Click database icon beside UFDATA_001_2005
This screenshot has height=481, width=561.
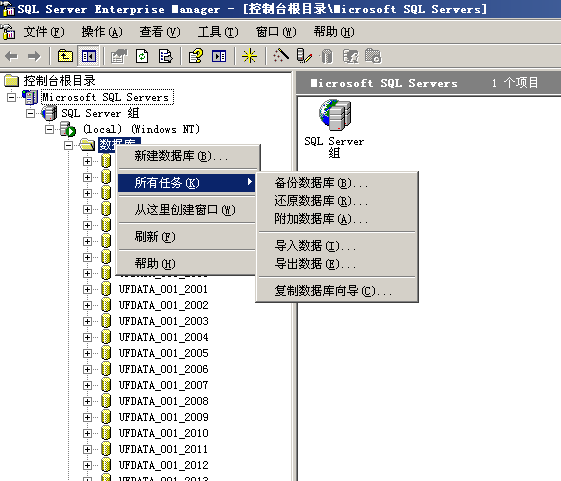pyautogui.click(x=106, y=353)
